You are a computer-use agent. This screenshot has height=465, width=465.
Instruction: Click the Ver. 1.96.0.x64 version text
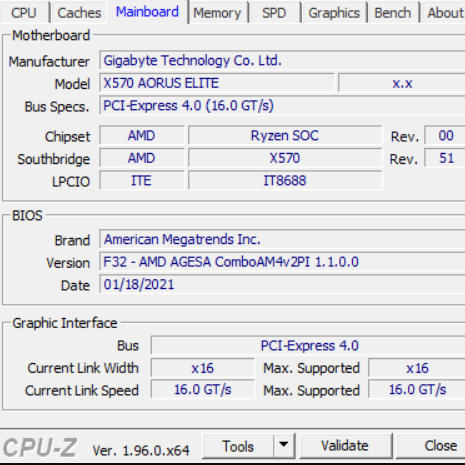coord(141,451)
